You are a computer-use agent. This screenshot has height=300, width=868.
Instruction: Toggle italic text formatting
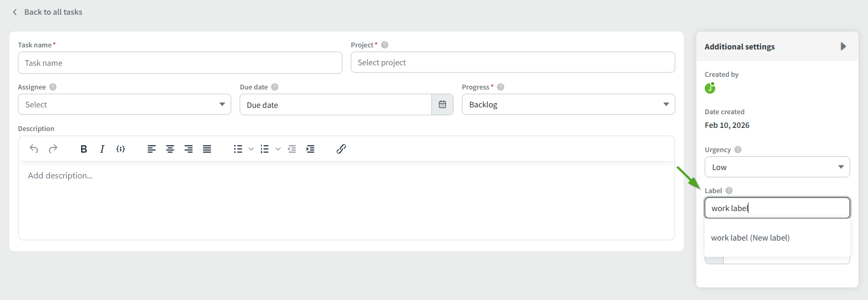[102, 149]
